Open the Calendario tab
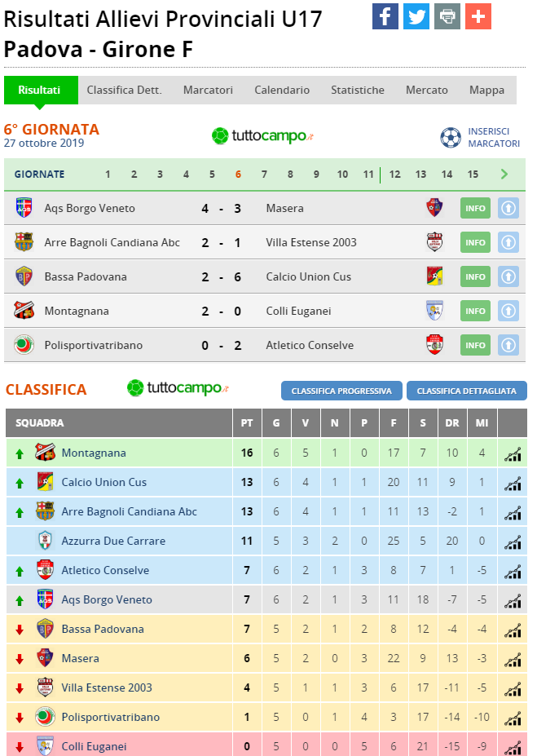The height and width of the screenshot is (756, 537). (282, 91)
